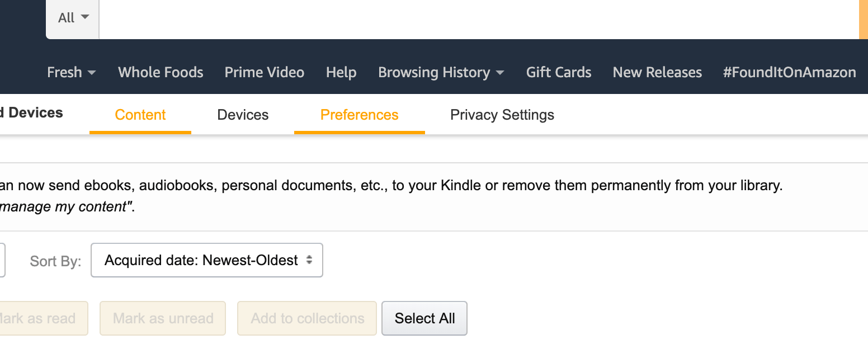
Task: Open Prime Video from the nav bar
Action: 265,72
